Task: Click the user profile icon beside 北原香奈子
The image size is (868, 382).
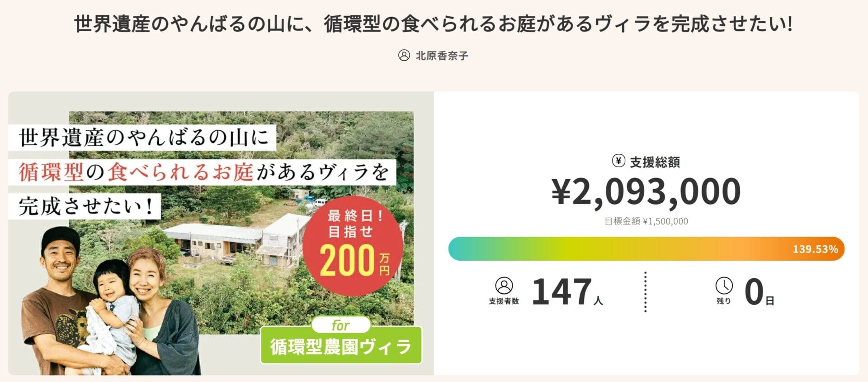Action: [x=404, y=56]
